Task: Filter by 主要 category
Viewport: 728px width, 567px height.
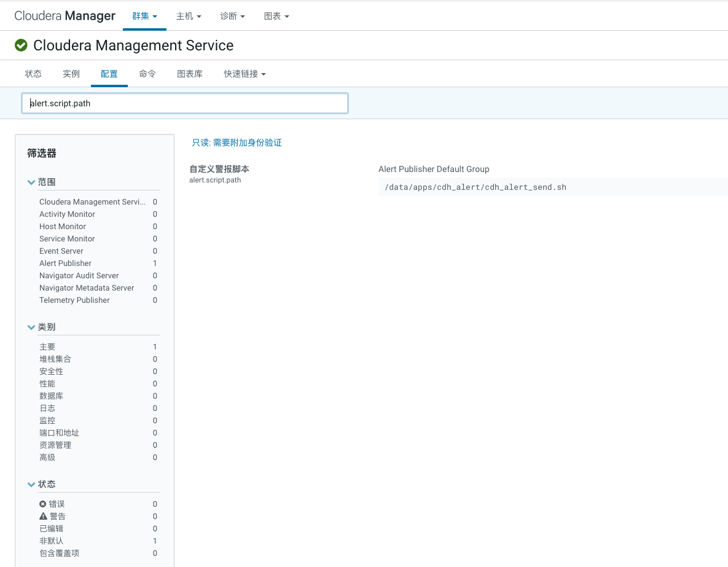Action: pyautogui.click(x=98, y=347)
